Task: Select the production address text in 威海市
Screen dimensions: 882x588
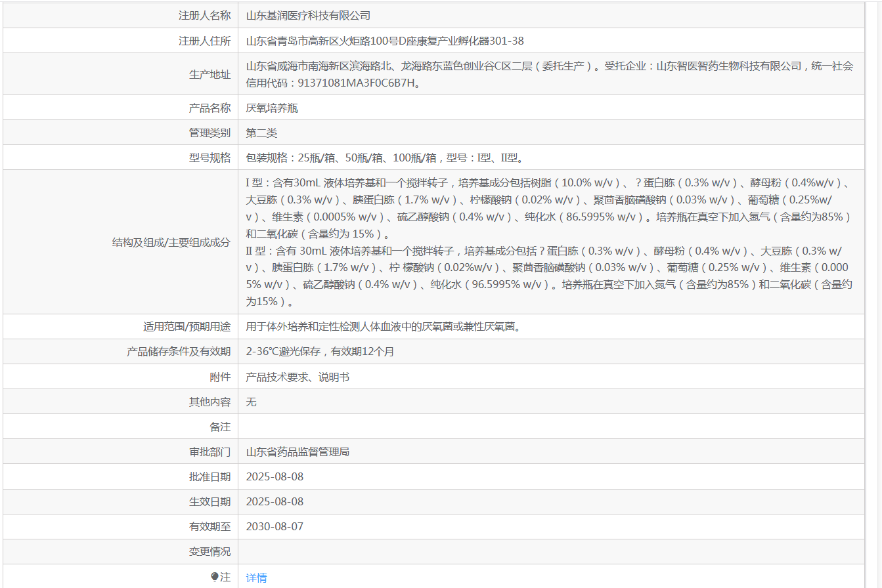Action: 550,74
